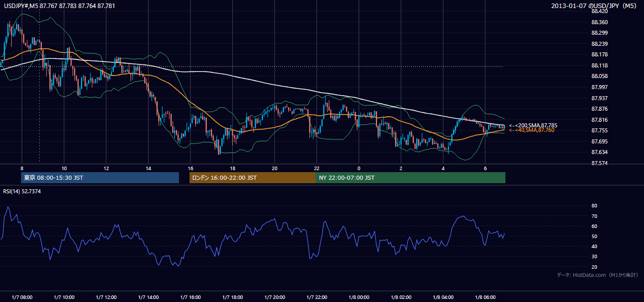Click the bottom time label 1/7 18:00
The image size is (644, 302).
click(x=232, y=297)
